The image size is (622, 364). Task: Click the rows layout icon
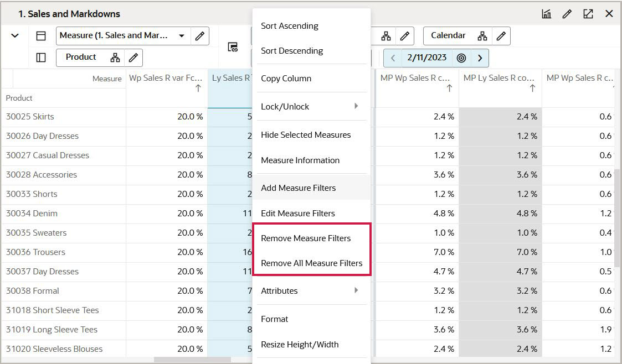40,35
